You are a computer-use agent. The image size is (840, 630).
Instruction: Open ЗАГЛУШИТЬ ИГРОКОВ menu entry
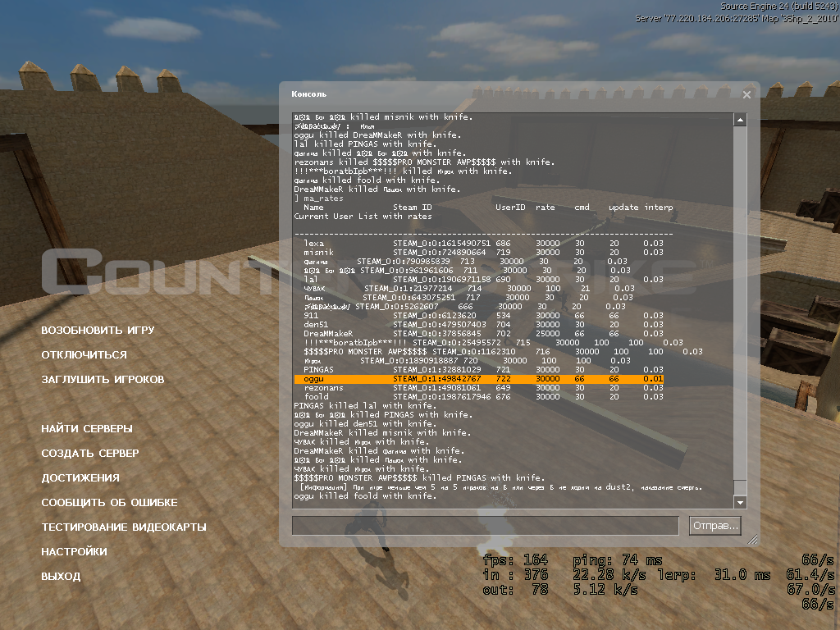click(103, 379)
